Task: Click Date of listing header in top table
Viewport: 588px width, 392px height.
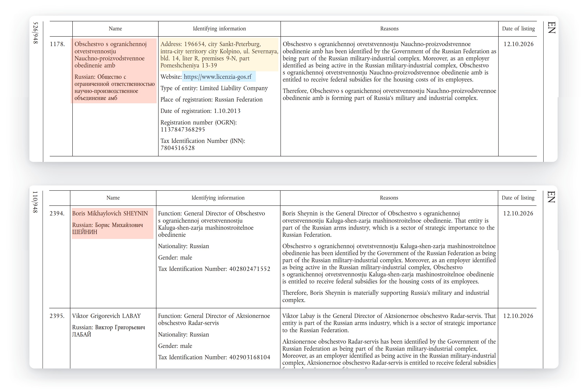Action: (x=518, y=29)
